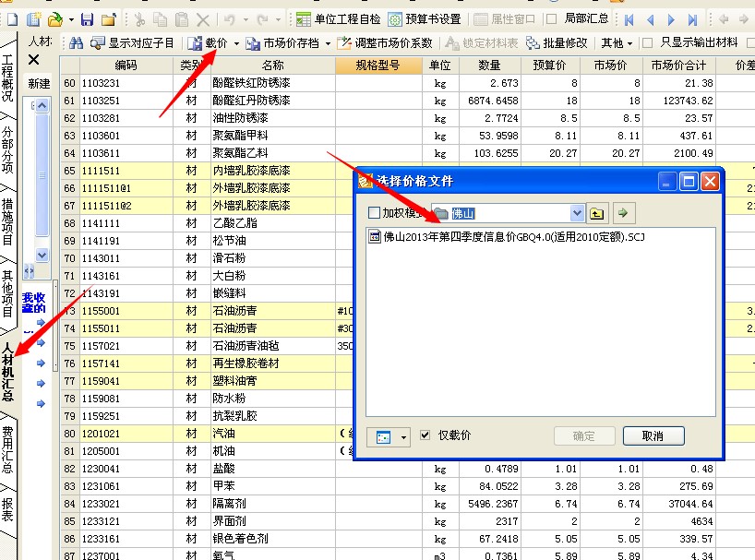Open the view mode dropdown in dialog

pyautogui.click(x=403, y=437)
